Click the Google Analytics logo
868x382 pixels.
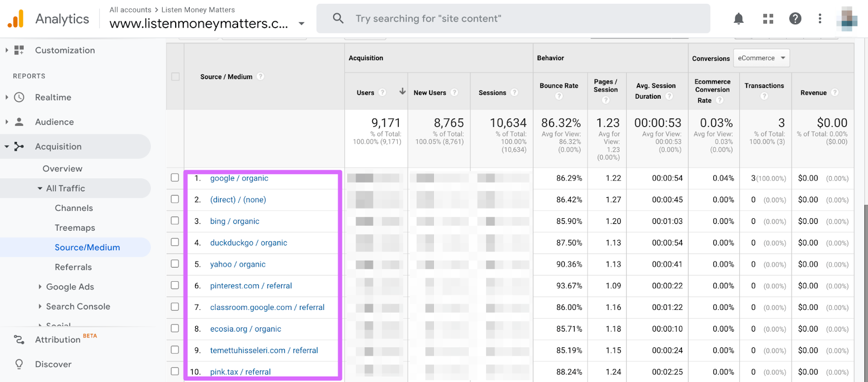[x=16, y=19]
